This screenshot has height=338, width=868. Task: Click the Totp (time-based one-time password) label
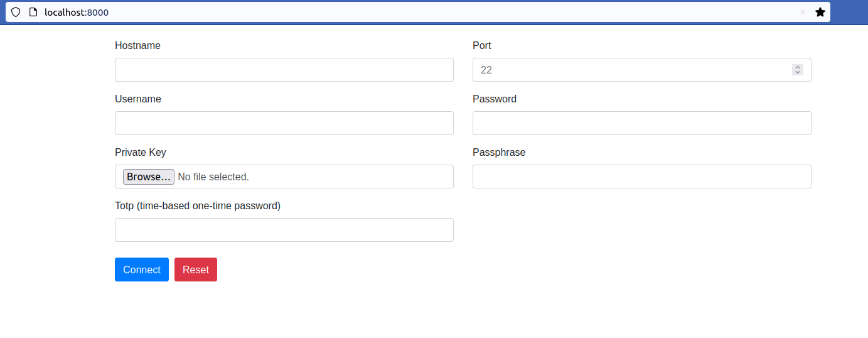pyautogui.click(x=198, y=206)
